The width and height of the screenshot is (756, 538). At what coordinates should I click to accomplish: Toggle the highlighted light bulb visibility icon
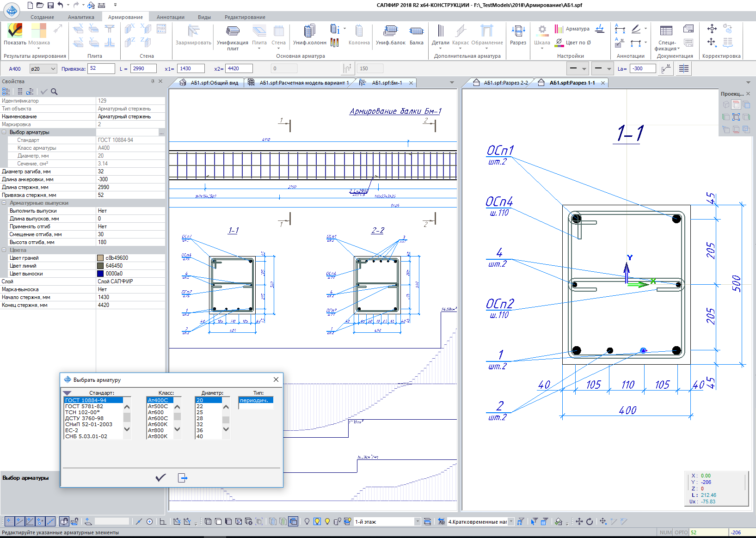pyautogui.click(x=317, y=522)
